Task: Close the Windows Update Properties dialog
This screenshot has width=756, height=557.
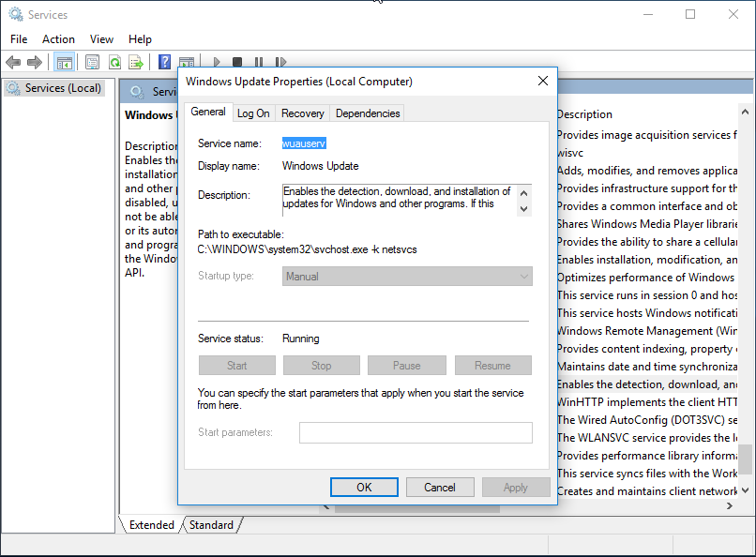Action: coord(543,81)
